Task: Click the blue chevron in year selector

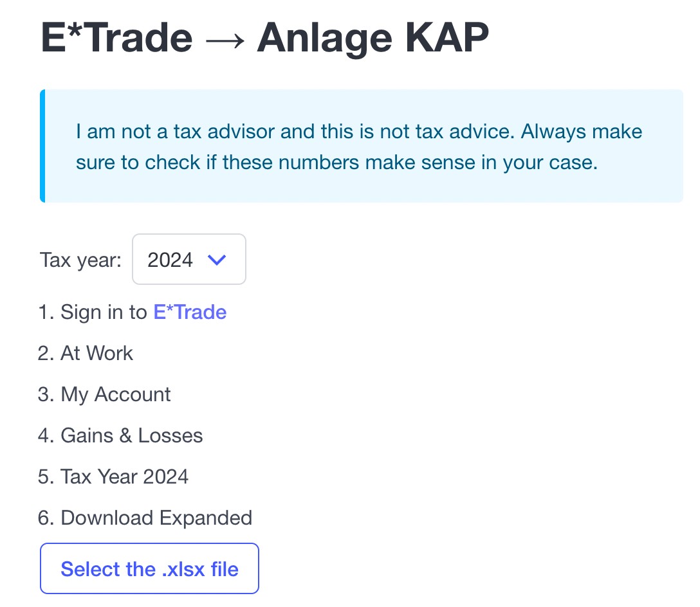Action: pyautogui.click(x=217, y=260)
